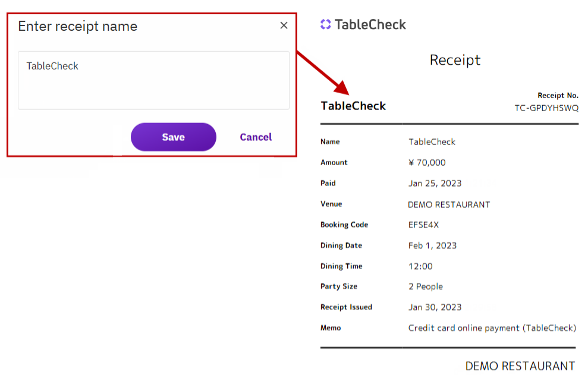Select the Party Size 2 People entry
The width and height of the screenshot is (588, 382).
427,286
